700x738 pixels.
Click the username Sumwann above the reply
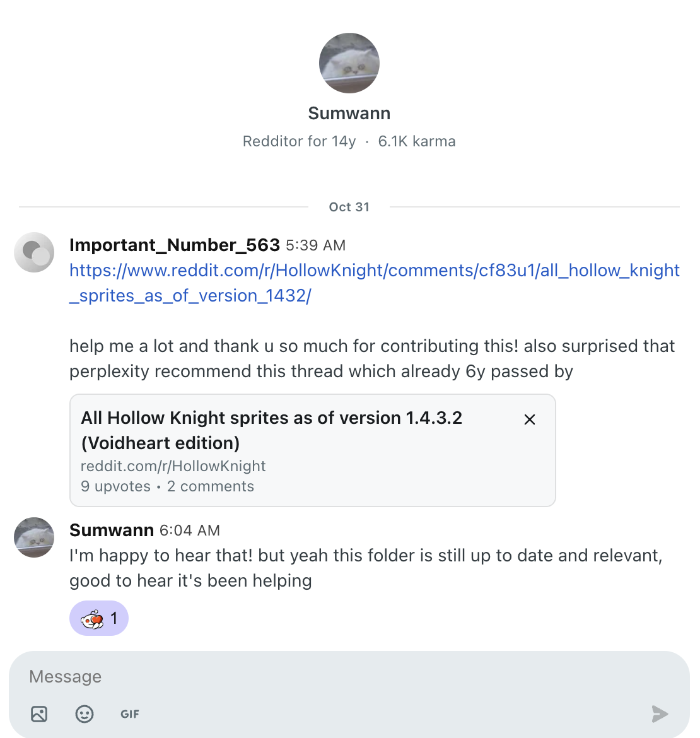112,530
